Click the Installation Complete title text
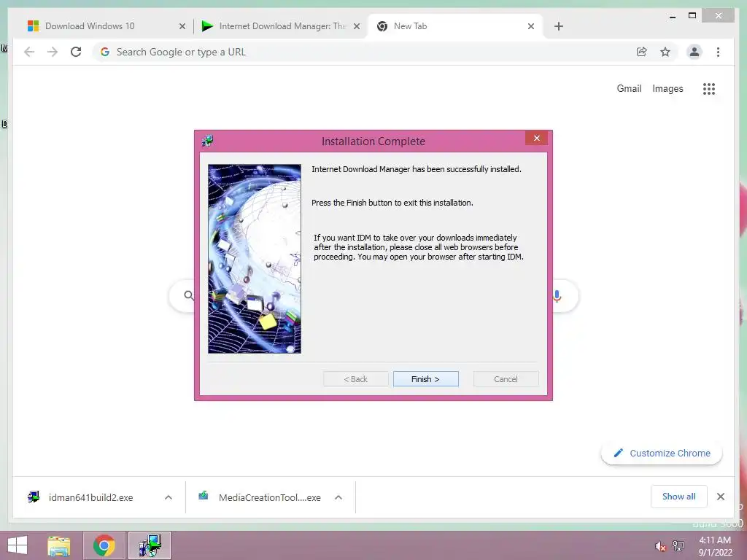This screenshot has width=747, height=560. pos(373,141)
